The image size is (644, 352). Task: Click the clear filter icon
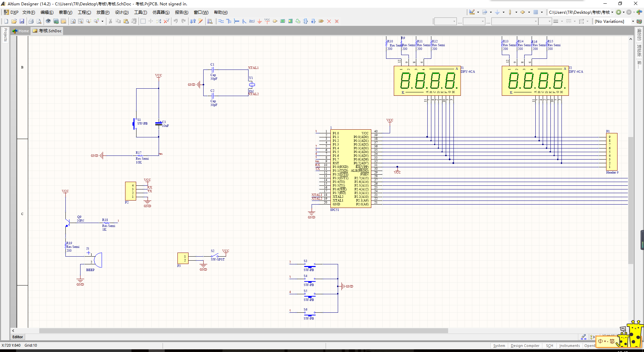pyautogui.click(x=166, y=21)
